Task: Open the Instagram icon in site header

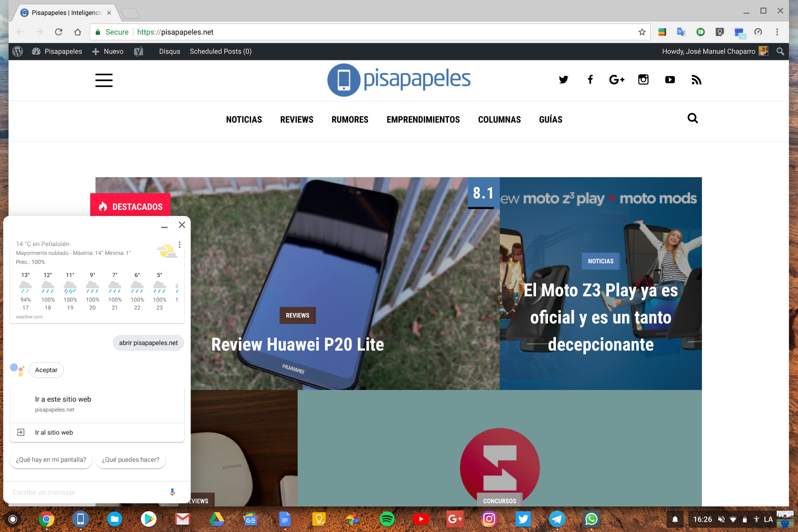Action: [x=643, y=80]
